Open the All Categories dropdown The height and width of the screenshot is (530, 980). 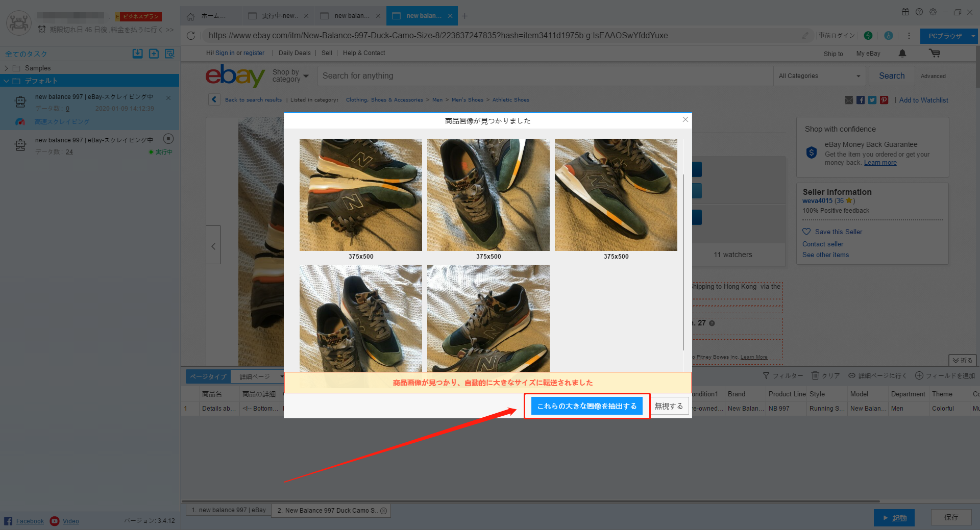click(x=819, y=76)
